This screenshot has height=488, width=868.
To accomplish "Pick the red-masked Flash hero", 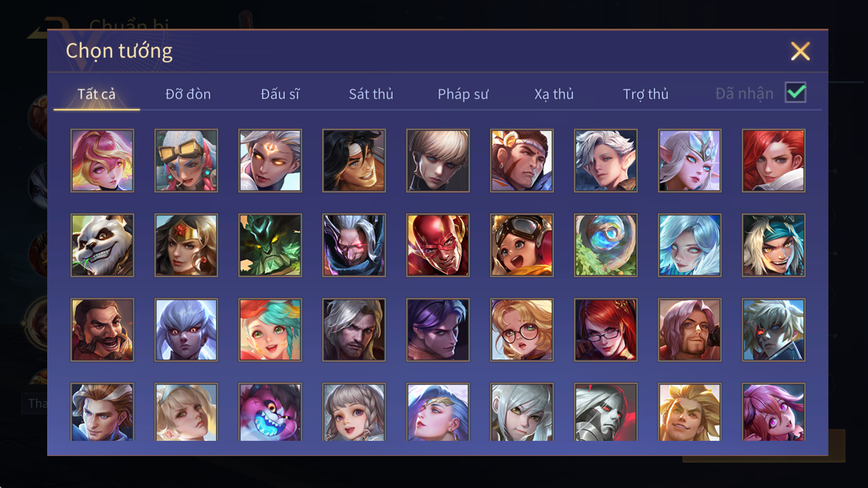I will 438,245.
